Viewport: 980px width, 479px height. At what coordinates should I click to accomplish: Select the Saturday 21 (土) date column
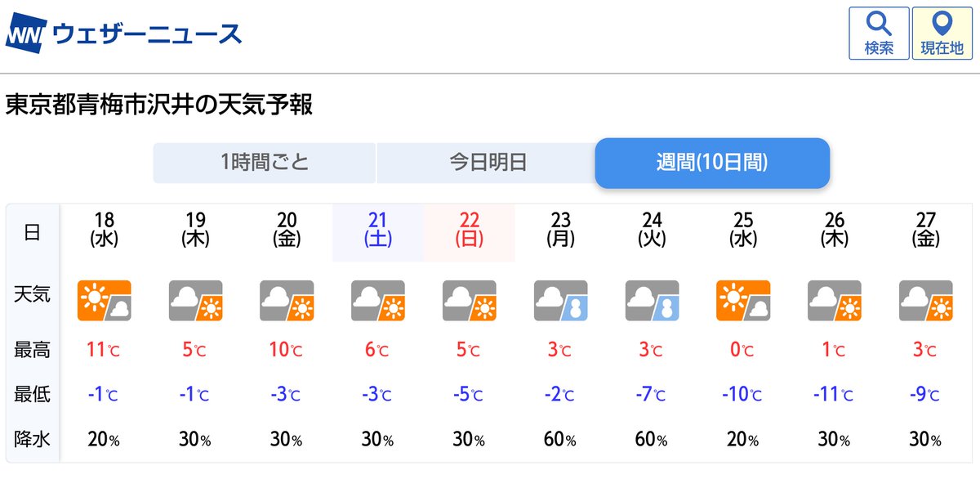[x=378, y=232]
